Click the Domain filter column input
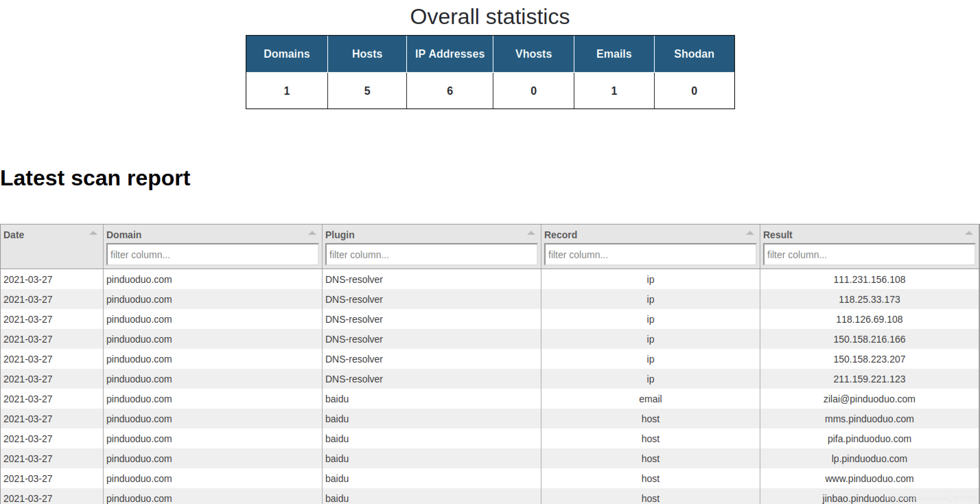The image size is (980, 504). tap(212, 254)
